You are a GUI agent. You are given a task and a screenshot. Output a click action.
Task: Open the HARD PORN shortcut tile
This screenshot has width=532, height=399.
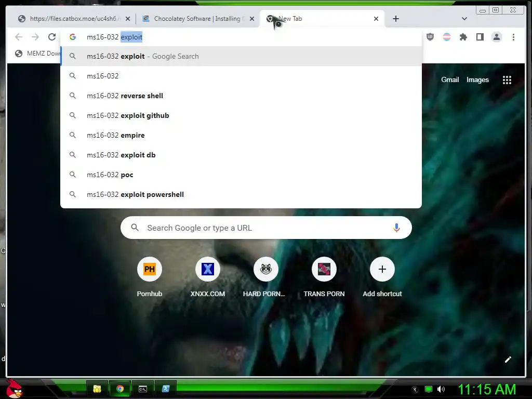(x=266, y=277)
